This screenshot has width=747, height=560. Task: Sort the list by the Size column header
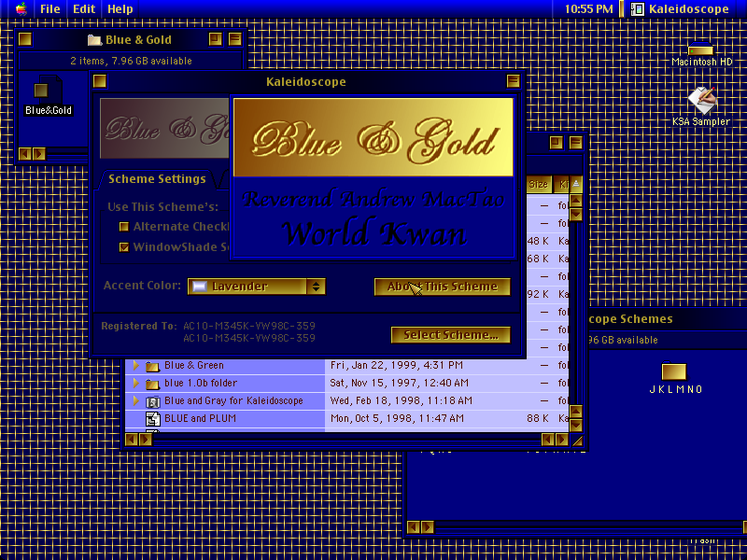pyautogui.click(x=538, y=184)
